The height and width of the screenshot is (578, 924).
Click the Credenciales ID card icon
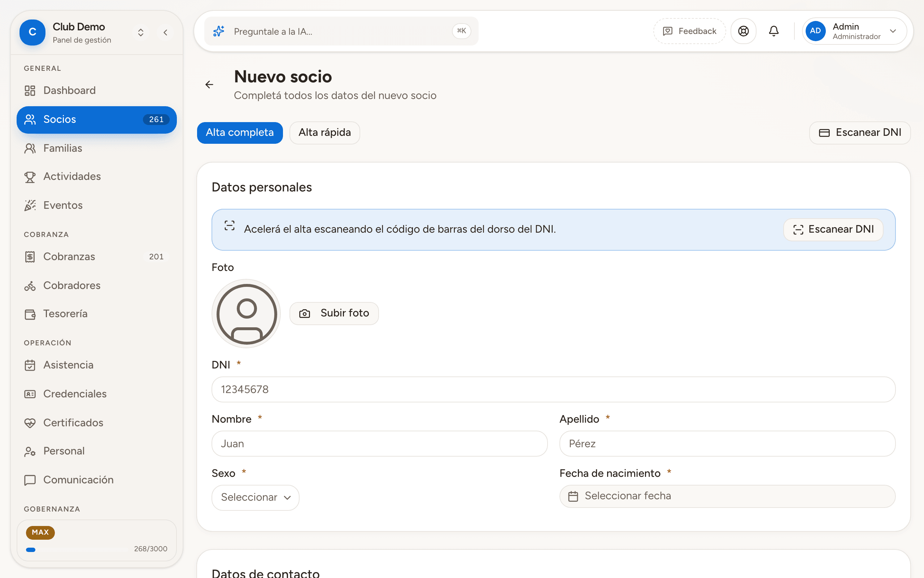[x=30, y=394]
